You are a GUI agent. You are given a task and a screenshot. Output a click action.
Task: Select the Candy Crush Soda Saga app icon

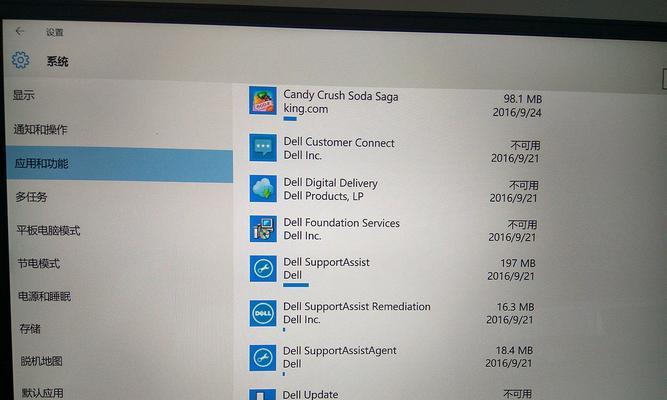pyautogui.click(x=262, y=101)
